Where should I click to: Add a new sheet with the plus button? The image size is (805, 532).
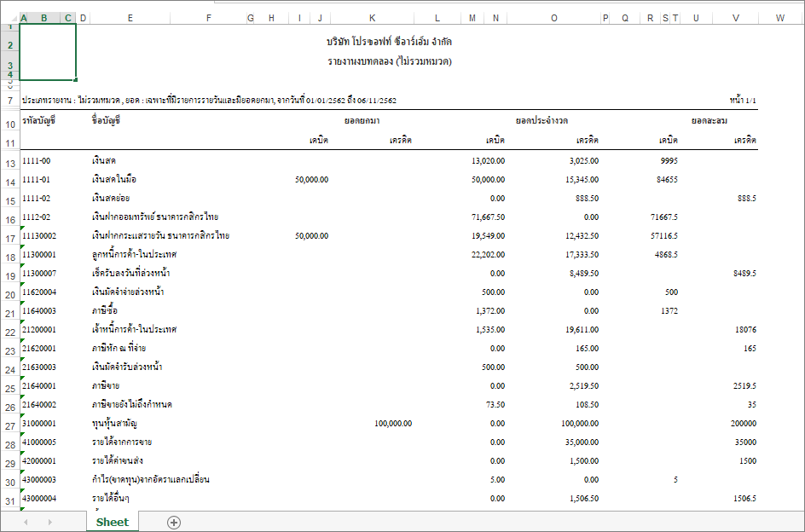click(x=174, y=523)
